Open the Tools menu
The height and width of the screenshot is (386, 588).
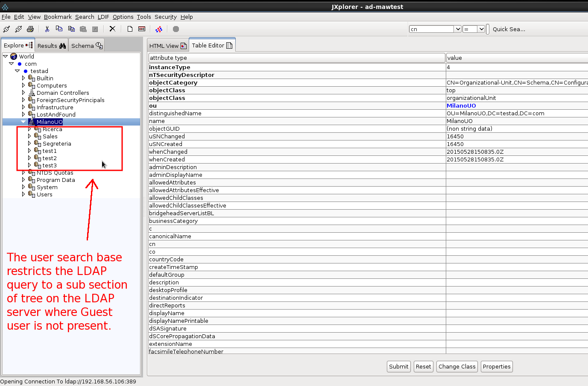click(144, 17)
